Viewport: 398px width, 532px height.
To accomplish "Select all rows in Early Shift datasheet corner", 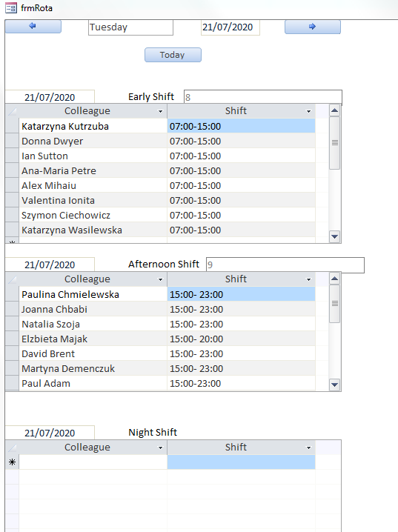I will pos(12,111).
